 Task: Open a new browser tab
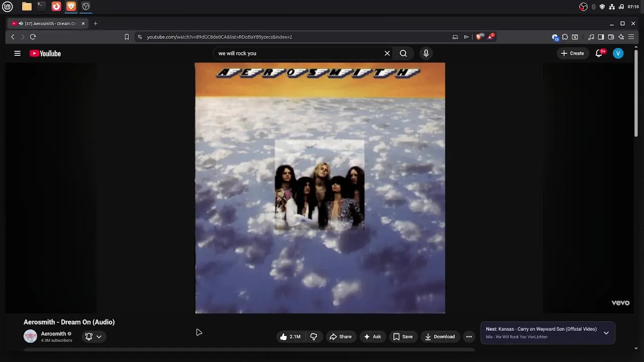(x=95, y=24)
